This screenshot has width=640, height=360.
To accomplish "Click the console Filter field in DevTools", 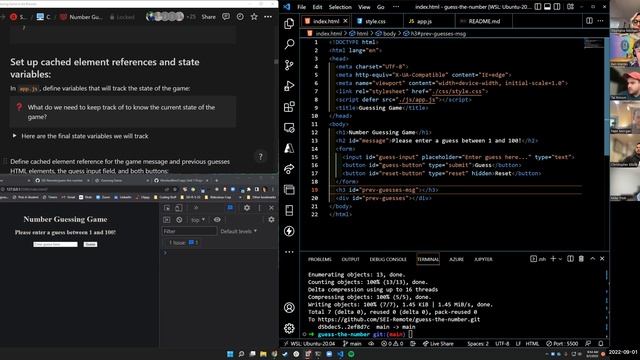I will point(189,231).
